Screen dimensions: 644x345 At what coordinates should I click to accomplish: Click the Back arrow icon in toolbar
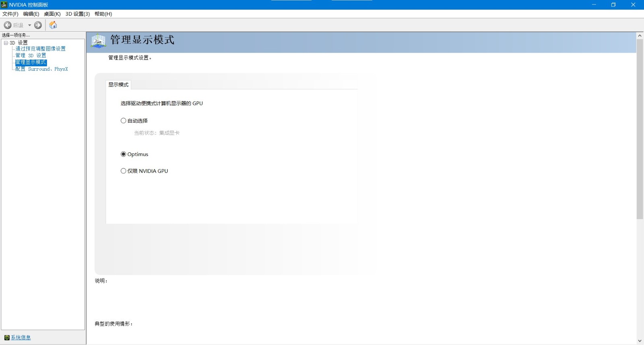[x=8, y=25]
